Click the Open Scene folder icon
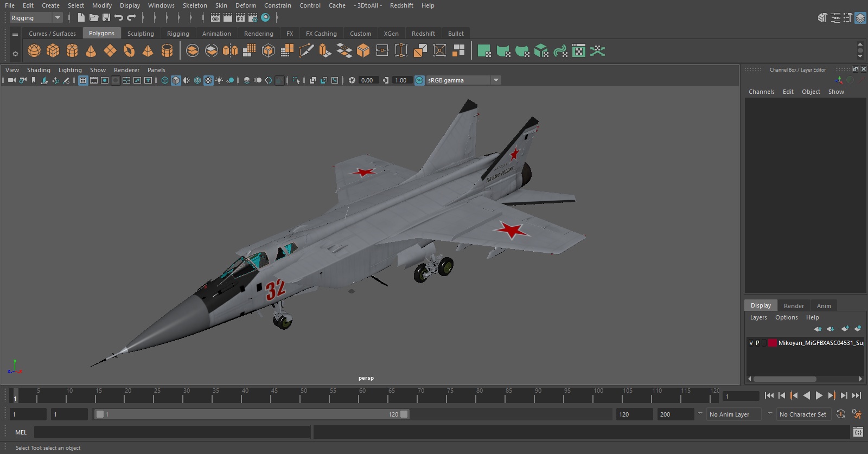 94,18
